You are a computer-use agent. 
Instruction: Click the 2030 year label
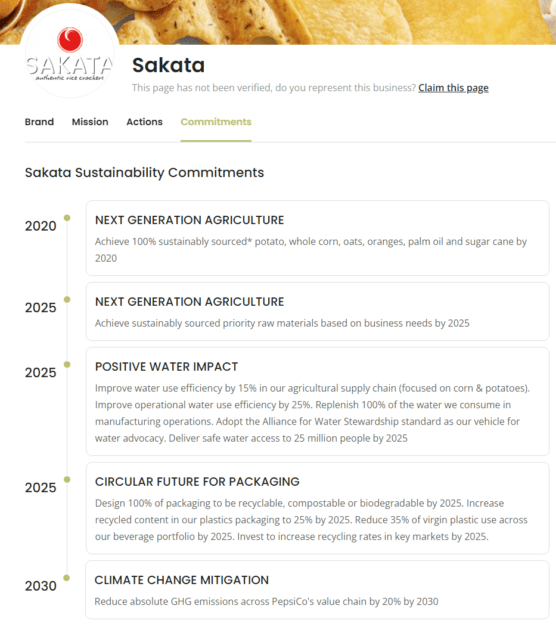pyautogui.click(x=40, y=586)
